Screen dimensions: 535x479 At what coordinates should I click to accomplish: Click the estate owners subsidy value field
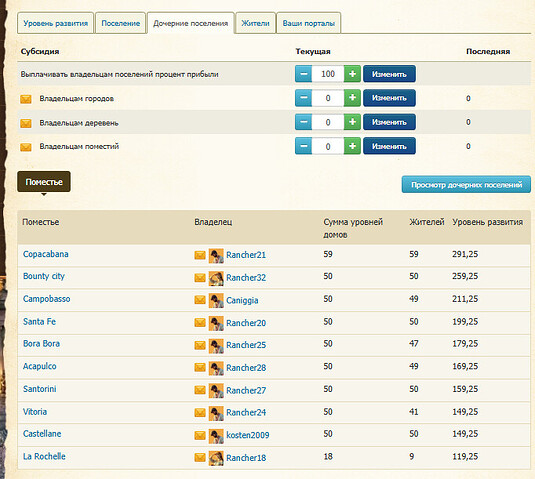[328, 146]
